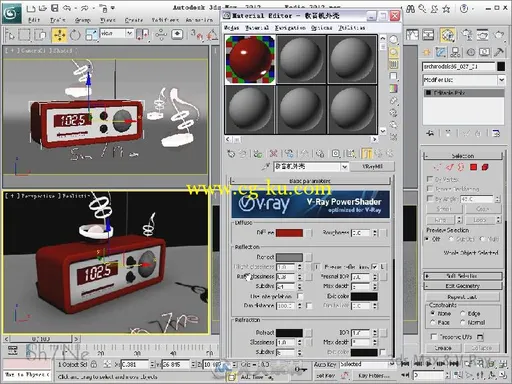Open the material name dropdown in Material Editor
The height and width of the screenshot is (384, 512).
tap(344, 166)
